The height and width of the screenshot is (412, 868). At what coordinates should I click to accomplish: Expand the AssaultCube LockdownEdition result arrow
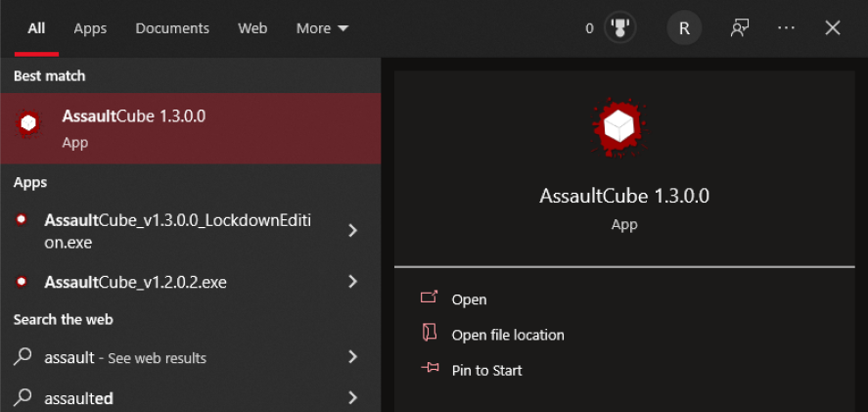pyautogui.click(x=353, y=231)
